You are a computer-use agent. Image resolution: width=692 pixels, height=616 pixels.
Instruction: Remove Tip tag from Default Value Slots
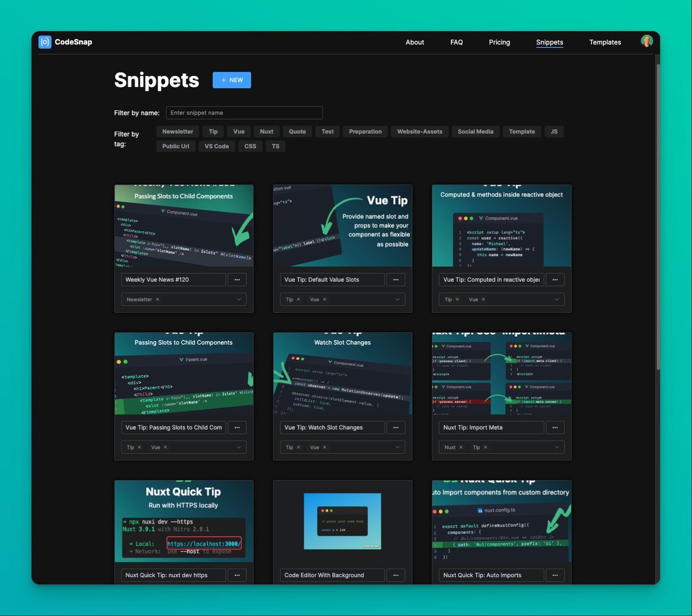[298, 300]
